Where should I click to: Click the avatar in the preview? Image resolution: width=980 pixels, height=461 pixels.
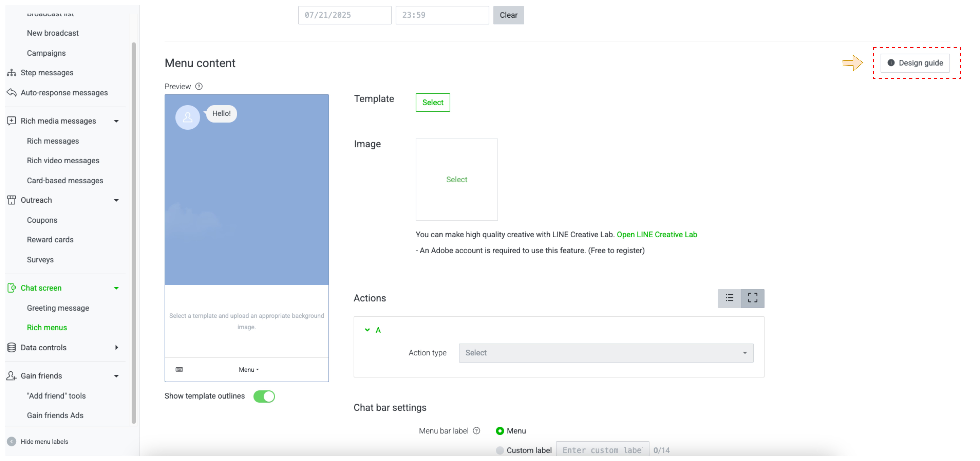click(x=188, y=117)
